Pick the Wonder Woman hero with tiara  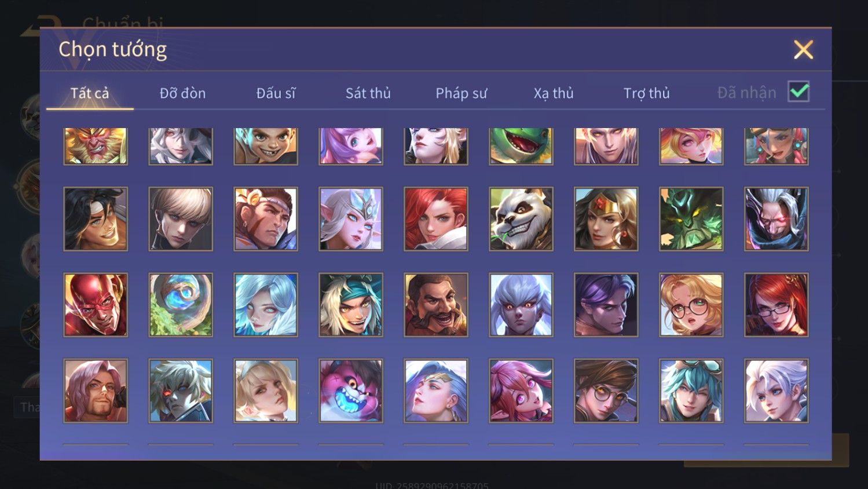606,219
